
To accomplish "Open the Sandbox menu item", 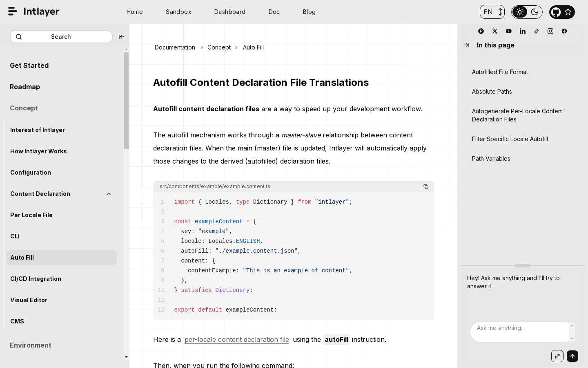I will [178, 12].
